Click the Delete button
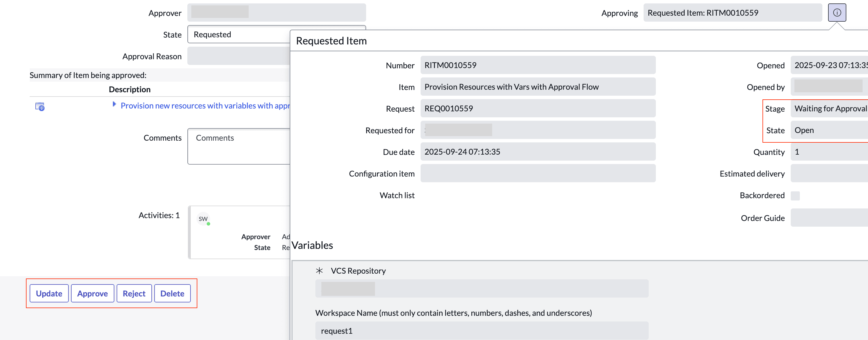868x340 pixels. click(x=172, y=293)
